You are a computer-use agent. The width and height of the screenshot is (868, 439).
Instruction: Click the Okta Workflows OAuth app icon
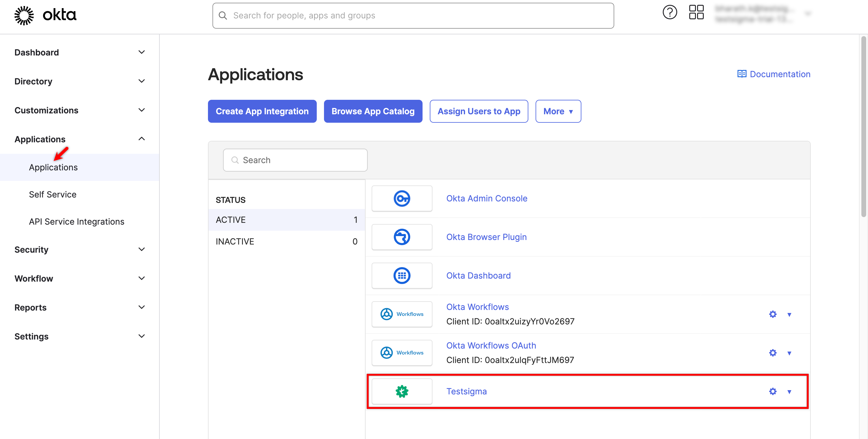click(x=402, y=352)
